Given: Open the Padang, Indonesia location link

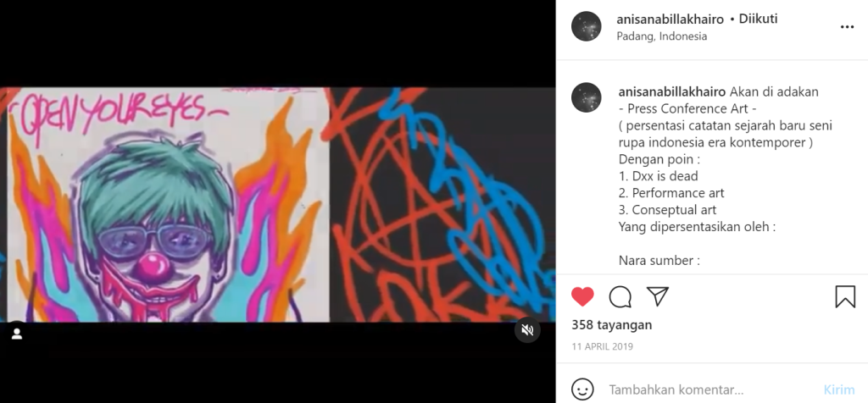Looking at the screenshot, I should [x=661, y=36].
